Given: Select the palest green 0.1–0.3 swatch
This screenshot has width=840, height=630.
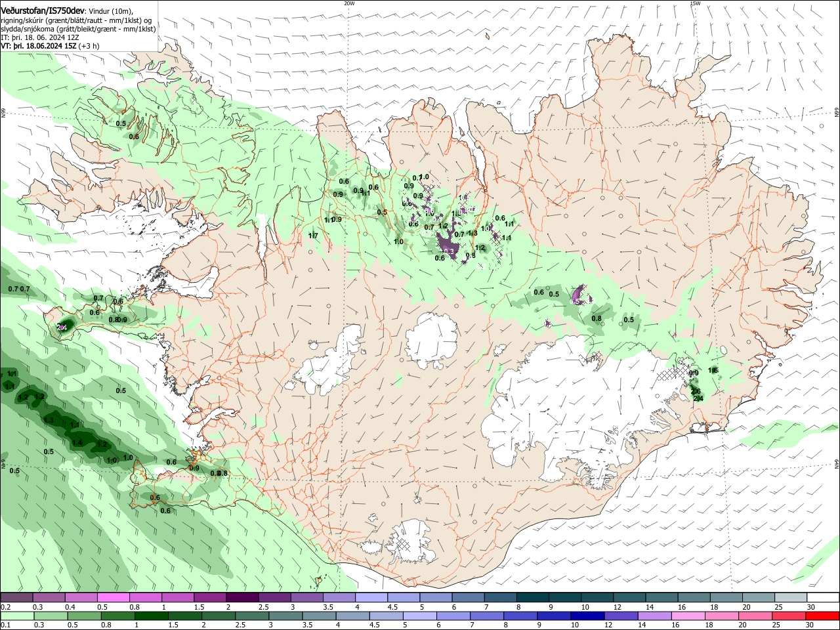Looking at the screenshot, I should [x=18, y=616].
